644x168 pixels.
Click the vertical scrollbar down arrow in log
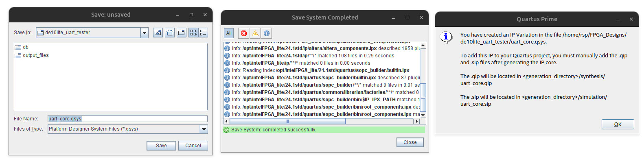click(423, 115)
